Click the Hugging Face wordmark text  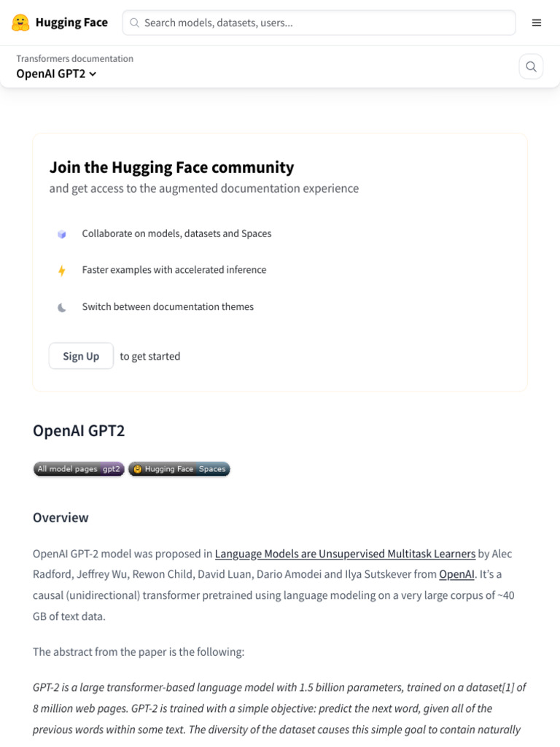72,23
